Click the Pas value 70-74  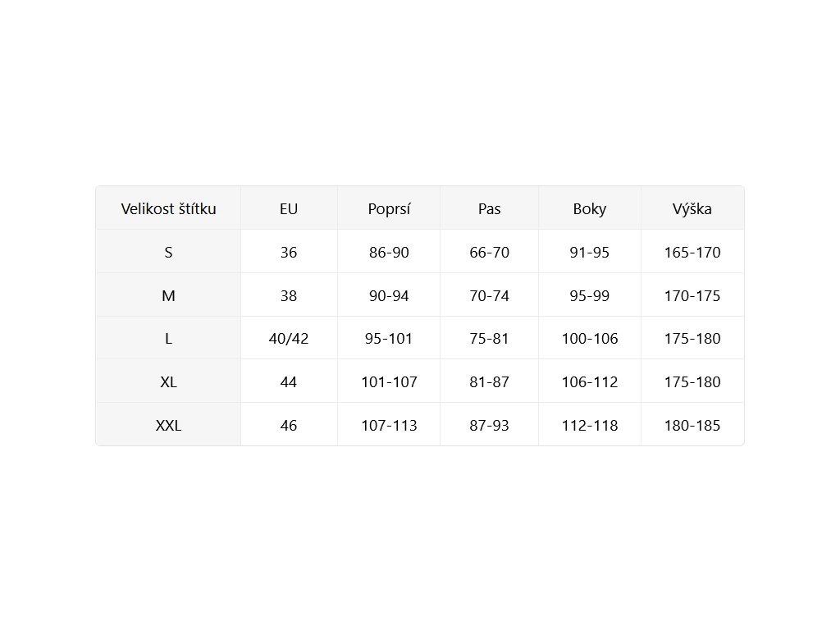click(489, 295)
